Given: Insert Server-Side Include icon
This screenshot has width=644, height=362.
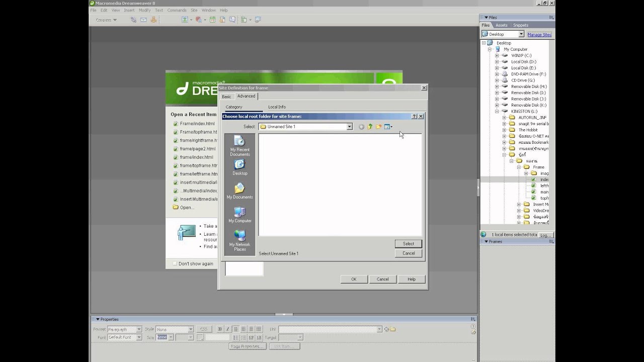Looking at the screenshot, I should click(x=222, y=20).
